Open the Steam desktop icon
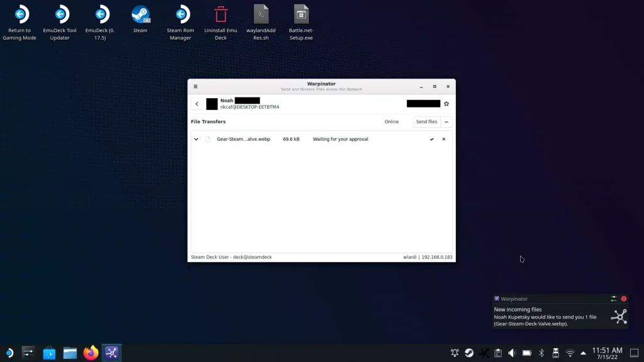The width and height of the screenshot is (644, 362). 140,19
